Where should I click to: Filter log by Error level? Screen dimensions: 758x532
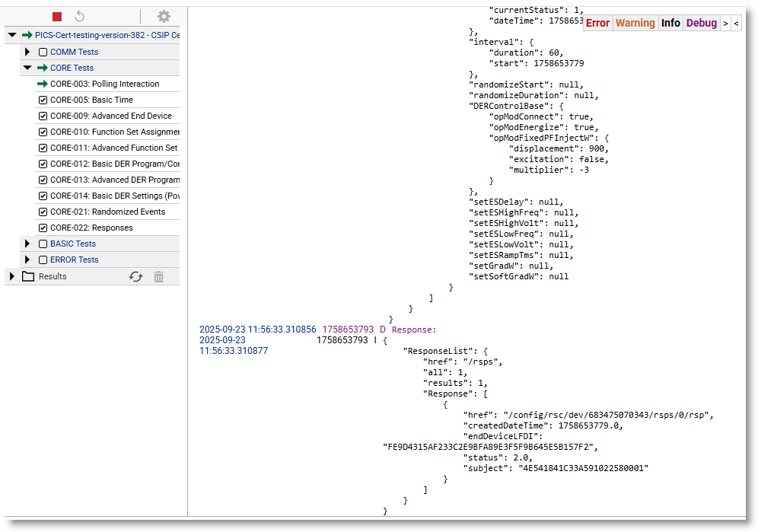click(597, 24)
